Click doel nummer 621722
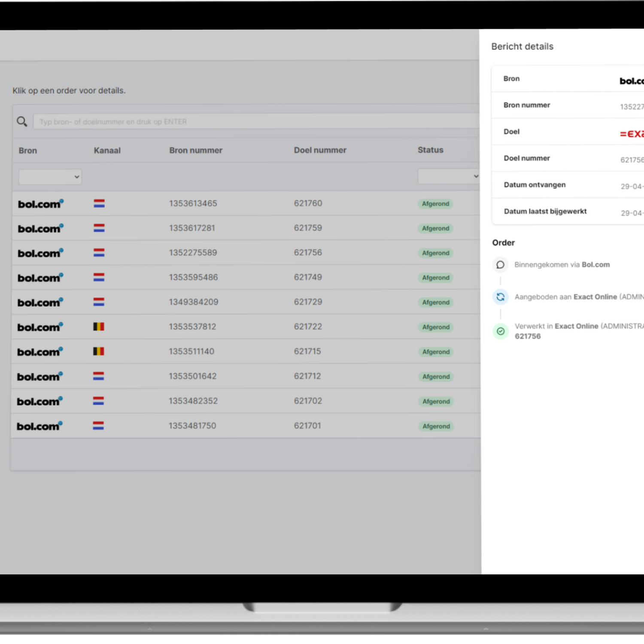Viewport: 644px width, 644px height. (308, 327)
